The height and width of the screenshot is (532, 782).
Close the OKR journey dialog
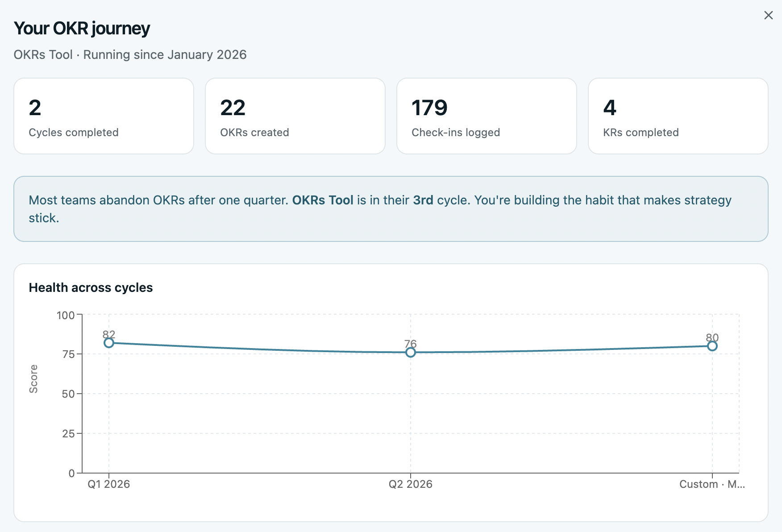(x=768, y=15)
